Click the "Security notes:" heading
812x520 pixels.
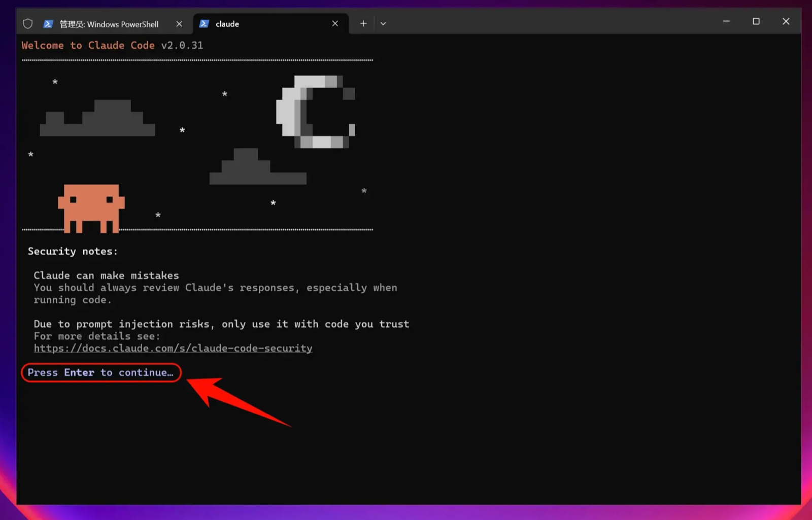73,251
